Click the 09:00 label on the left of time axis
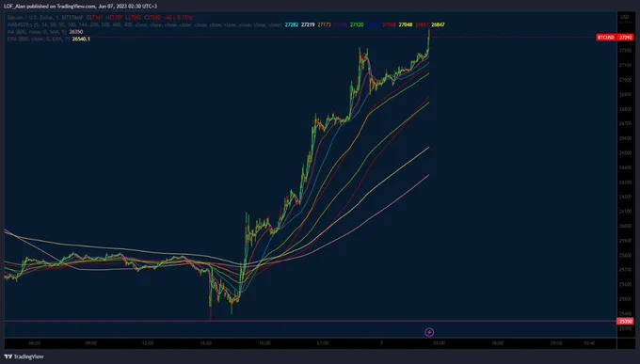This screenshot has width=640, height=364. point(90,343)
